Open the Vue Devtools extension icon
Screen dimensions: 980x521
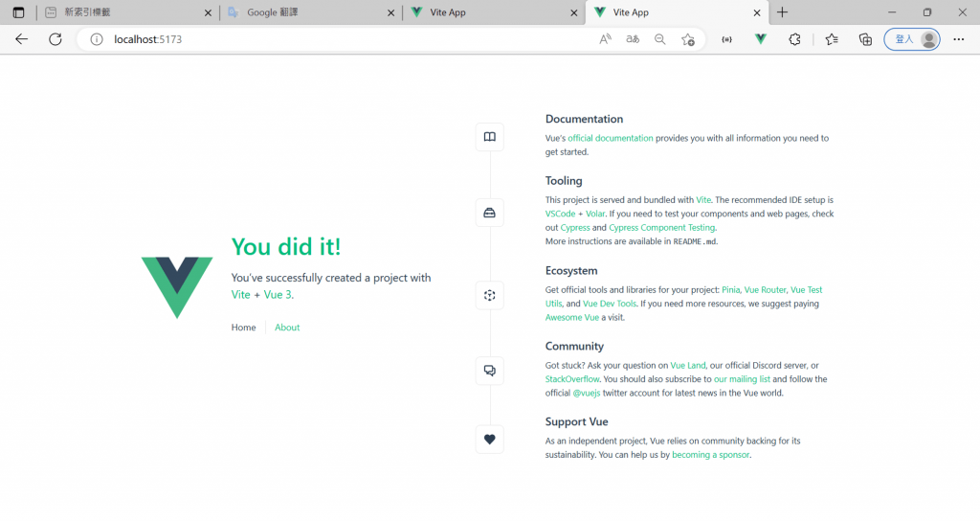(761, 39)
